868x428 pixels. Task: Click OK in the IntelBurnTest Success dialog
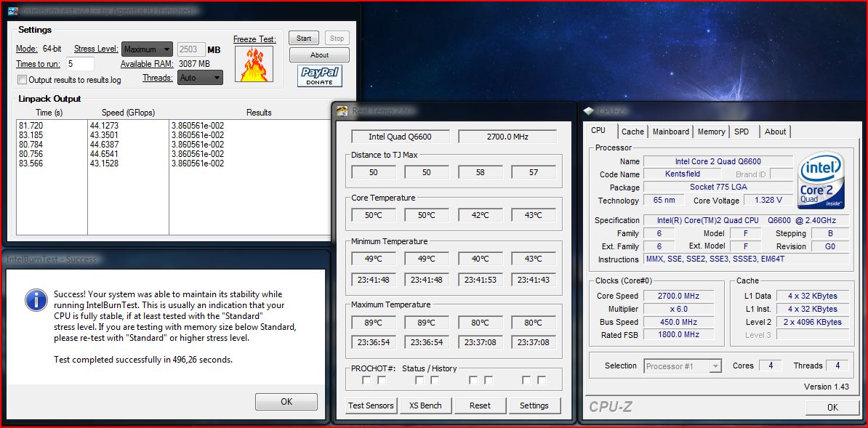coord(286,401)
